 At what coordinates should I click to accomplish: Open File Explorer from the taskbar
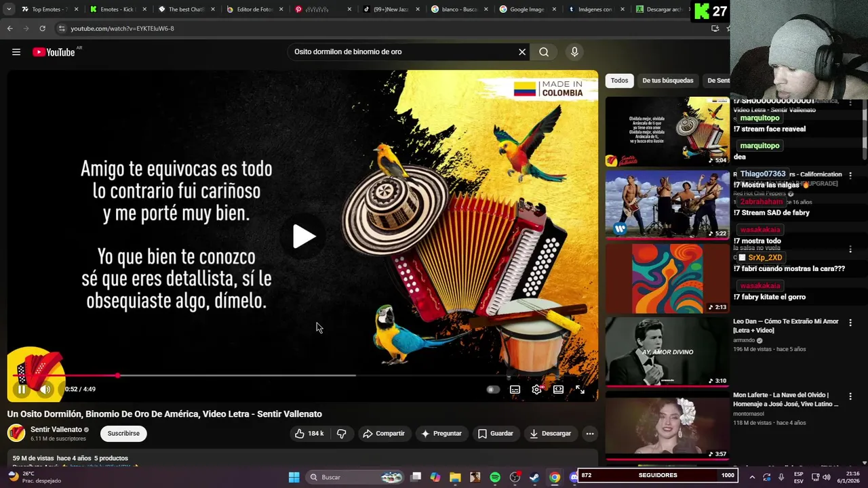(x=455, y=477)
